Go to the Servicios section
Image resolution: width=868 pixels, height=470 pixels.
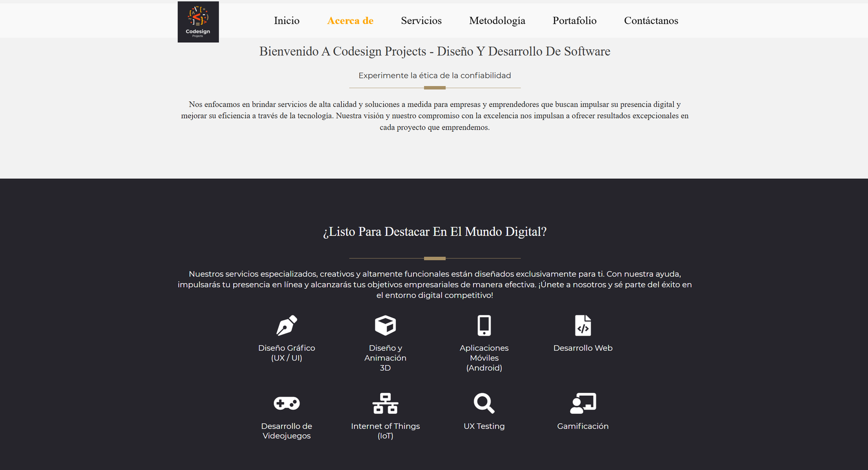click(x=422, y=21)
